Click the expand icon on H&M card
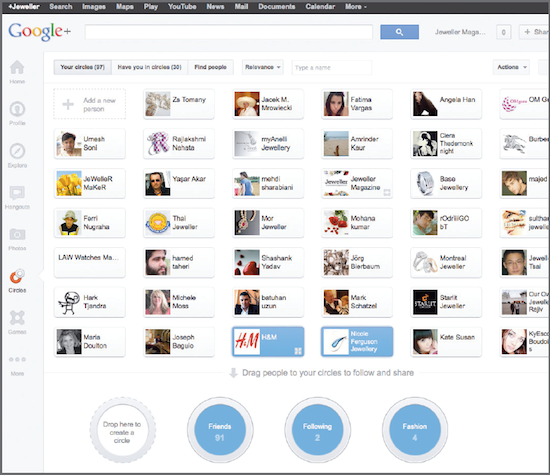This screenshot has height=475, width=550. coord(298,351)
